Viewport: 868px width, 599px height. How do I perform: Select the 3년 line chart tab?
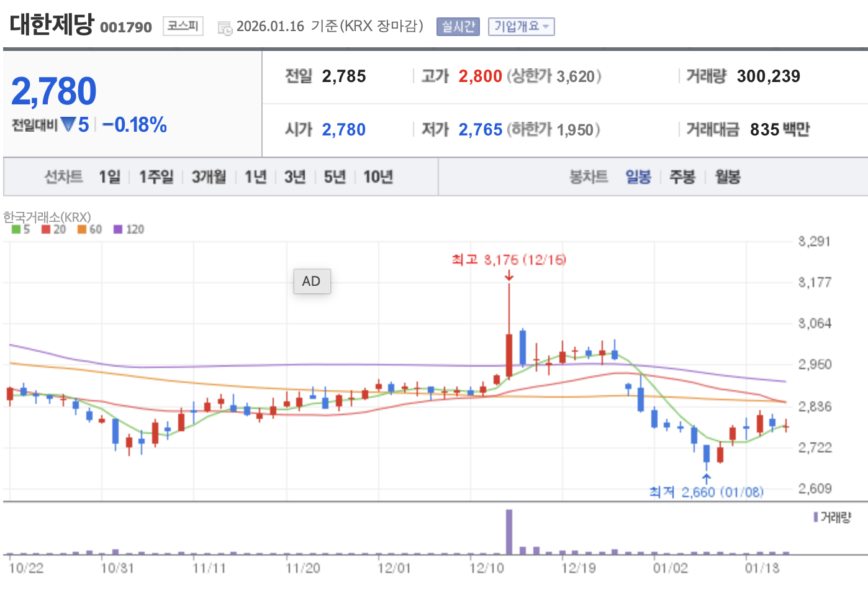coord(296,177)
